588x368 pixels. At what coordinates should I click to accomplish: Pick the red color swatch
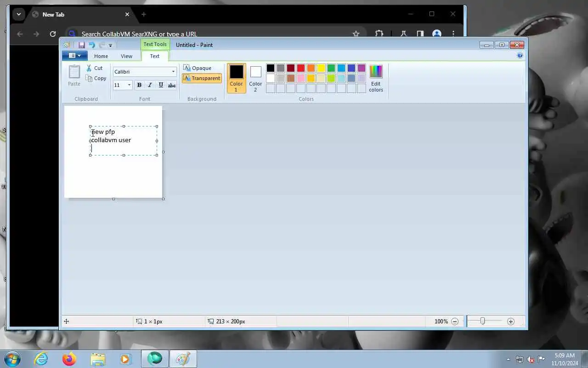click(x=301, y=68)
